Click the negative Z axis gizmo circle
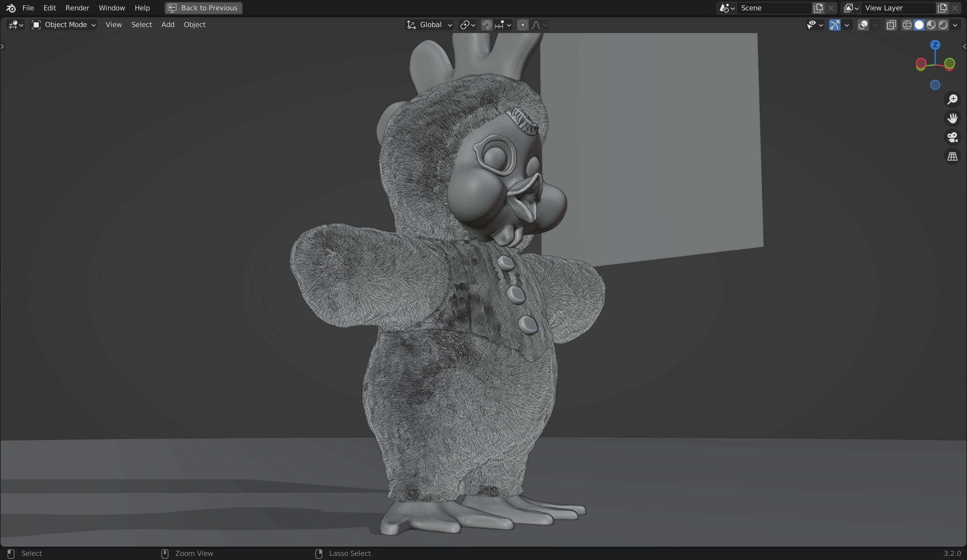967x560 pixels. click(935, 85)
